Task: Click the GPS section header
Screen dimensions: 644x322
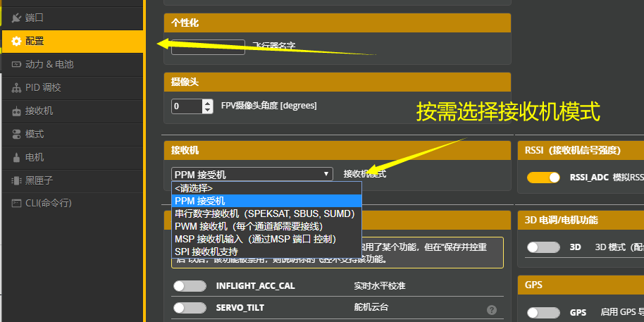Action: coord(581,285)
